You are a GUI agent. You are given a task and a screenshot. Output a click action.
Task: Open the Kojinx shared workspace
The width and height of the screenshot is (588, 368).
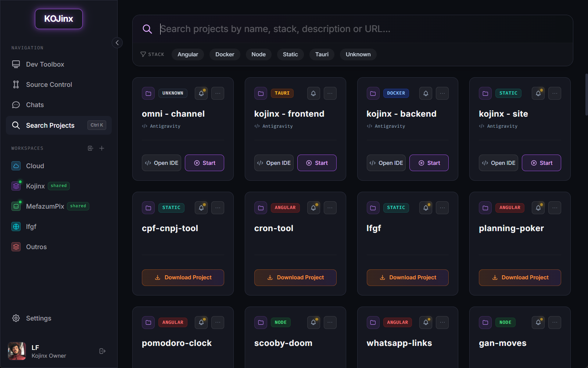point(59,186)
